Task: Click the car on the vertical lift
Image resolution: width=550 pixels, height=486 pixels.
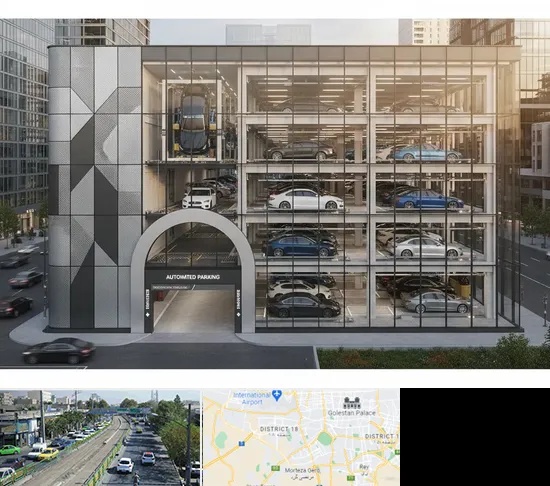Action: tap(193, 120)
